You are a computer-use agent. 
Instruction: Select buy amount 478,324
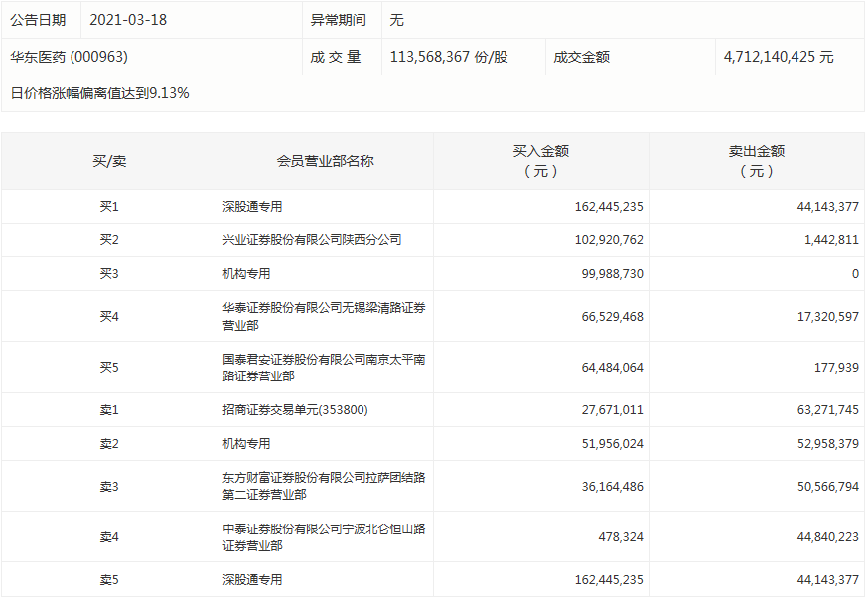621,537
